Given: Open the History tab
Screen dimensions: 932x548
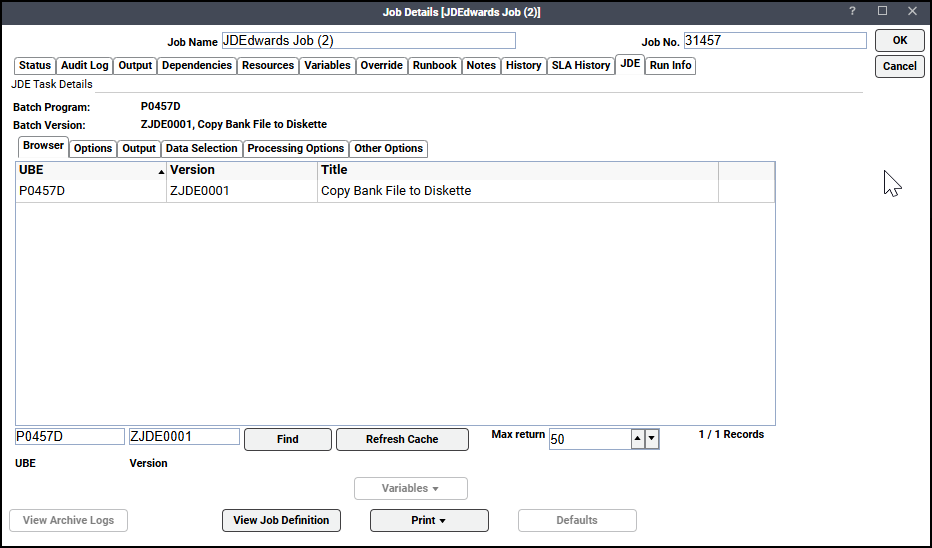Looking at the screenshot, I should [x=523, y=65].
